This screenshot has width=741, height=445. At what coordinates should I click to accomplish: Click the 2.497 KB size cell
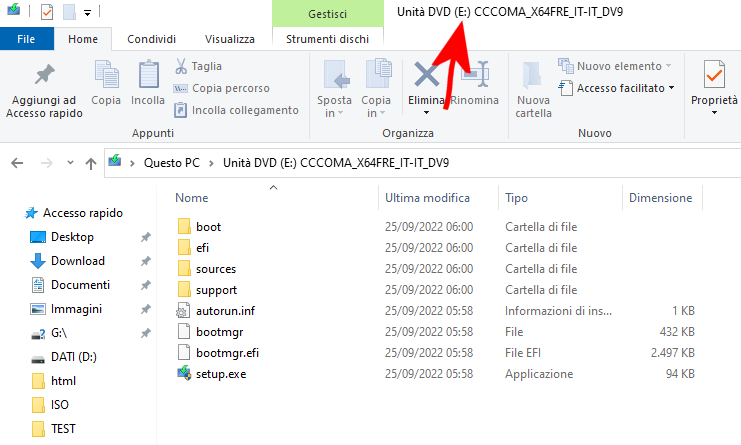[x=672, y=353]
